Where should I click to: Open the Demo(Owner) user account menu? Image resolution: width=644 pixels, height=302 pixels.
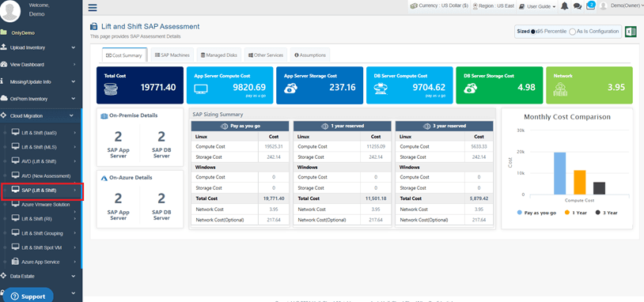pos(621,6)
